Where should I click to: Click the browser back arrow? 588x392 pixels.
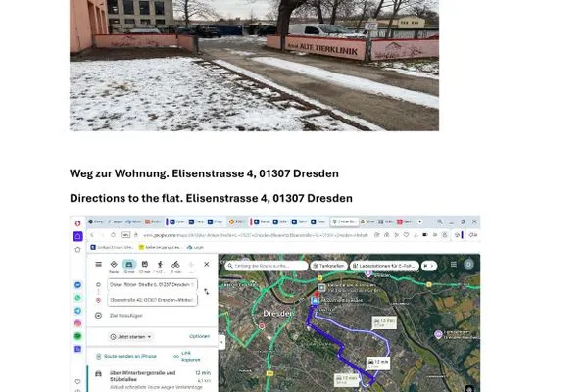pos(92,235)
